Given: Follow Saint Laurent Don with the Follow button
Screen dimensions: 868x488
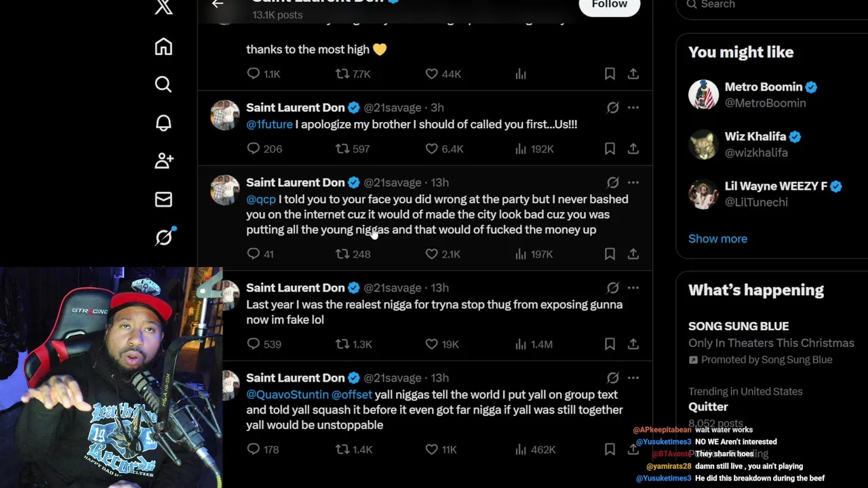Looking at the screenshot, I should coord(609,5).
